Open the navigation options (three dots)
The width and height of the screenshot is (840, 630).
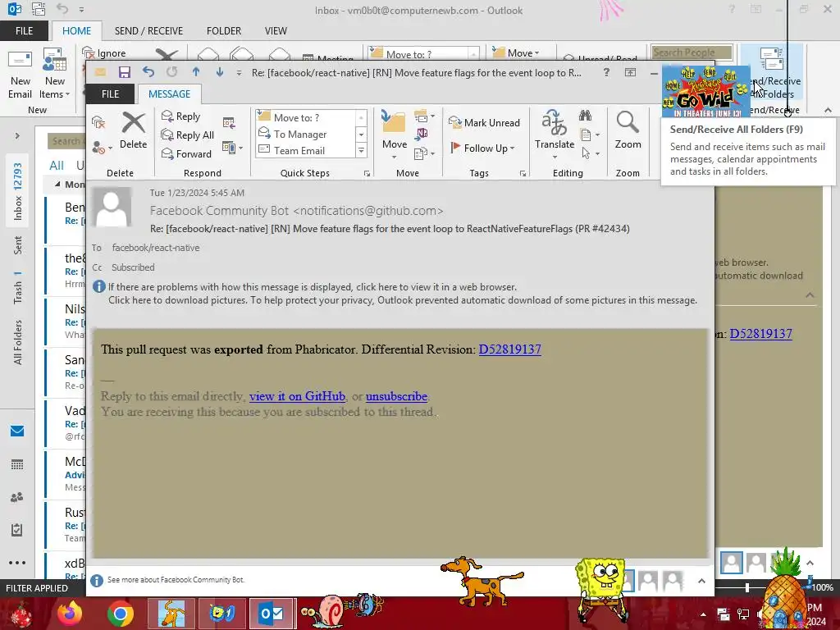pyautogui.click(x=17, y=563)
